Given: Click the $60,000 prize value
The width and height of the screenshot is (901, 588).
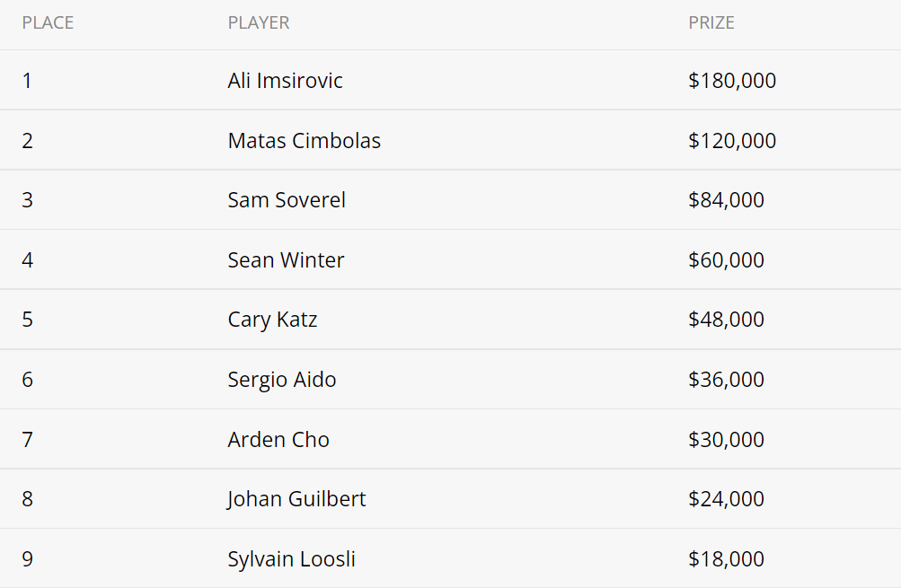Looking at the screenshot, I should [727, 260].
